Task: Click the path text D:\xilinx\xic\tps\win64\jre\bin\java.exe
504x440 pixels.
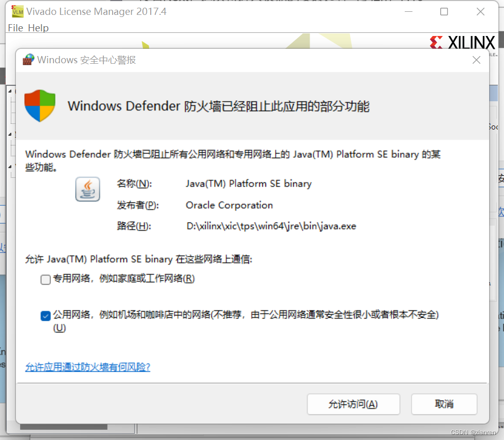Action: [272, 226]
